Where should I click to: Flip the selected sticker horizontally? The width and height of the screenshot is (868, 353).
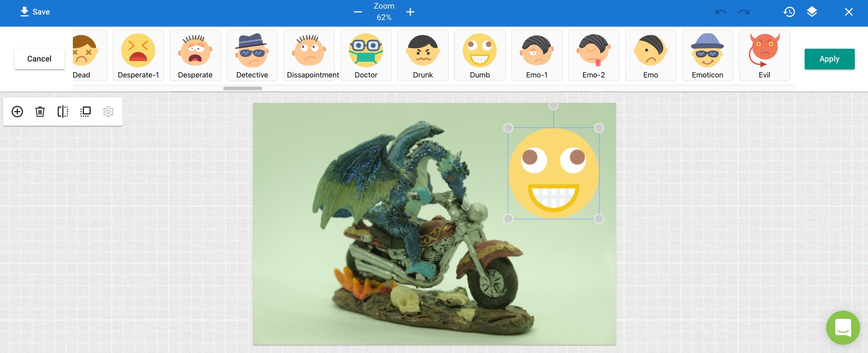click(x=63, y=112)
